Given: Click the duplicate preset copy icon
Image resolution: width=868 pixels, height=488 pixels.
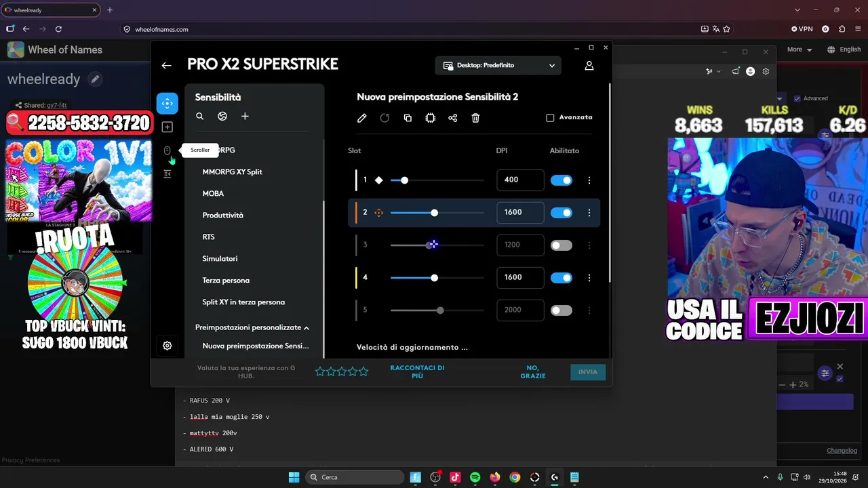Looking at the screenshot, I should pos(408,118).
